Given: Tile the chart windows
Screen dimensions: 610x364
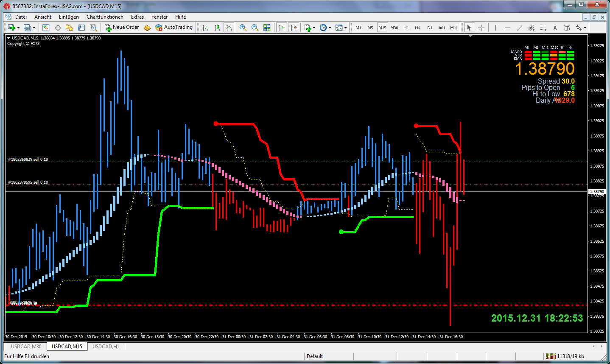Looking at the screenshot, I should coord(267,28).
